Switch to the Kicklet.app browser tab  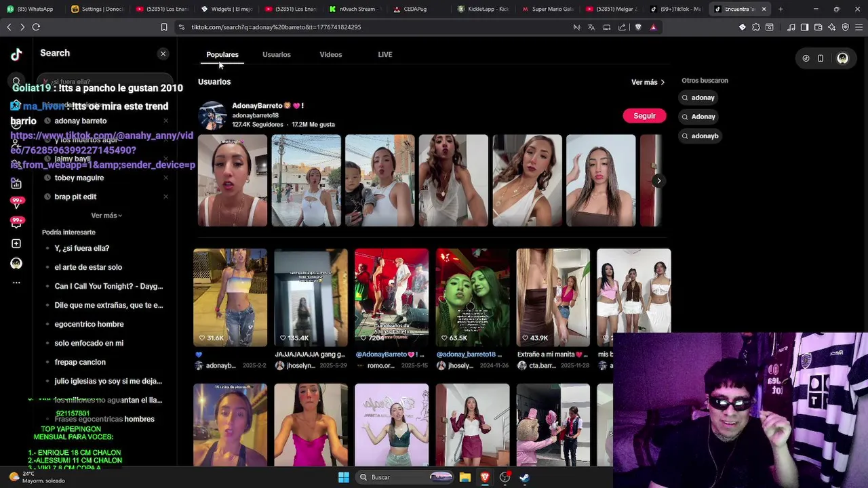[x=483, y=9]
